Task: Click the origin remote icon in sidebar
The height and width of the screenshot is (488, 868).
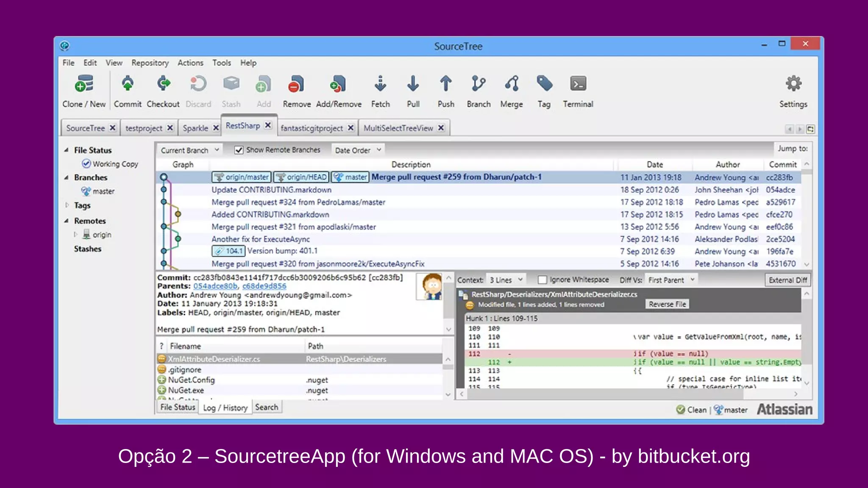Action: click(86, 234)
